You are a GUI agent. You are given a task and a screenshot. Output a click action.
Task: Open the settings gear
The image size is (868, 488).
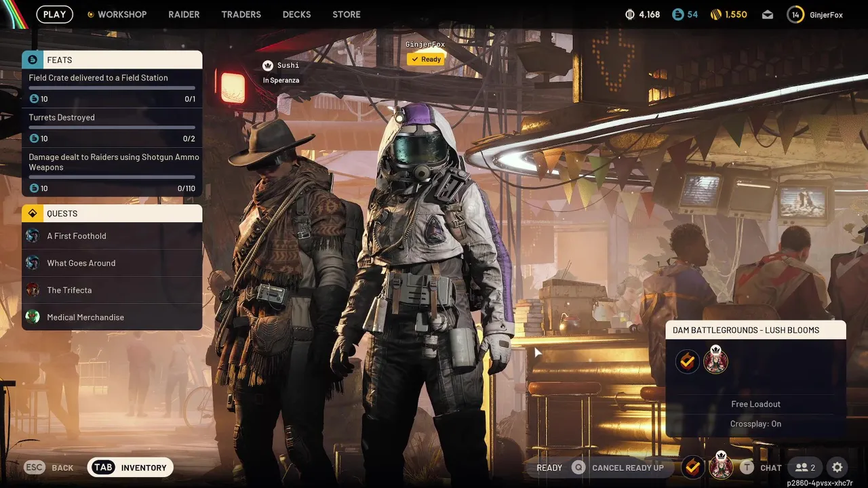(837, 468)
